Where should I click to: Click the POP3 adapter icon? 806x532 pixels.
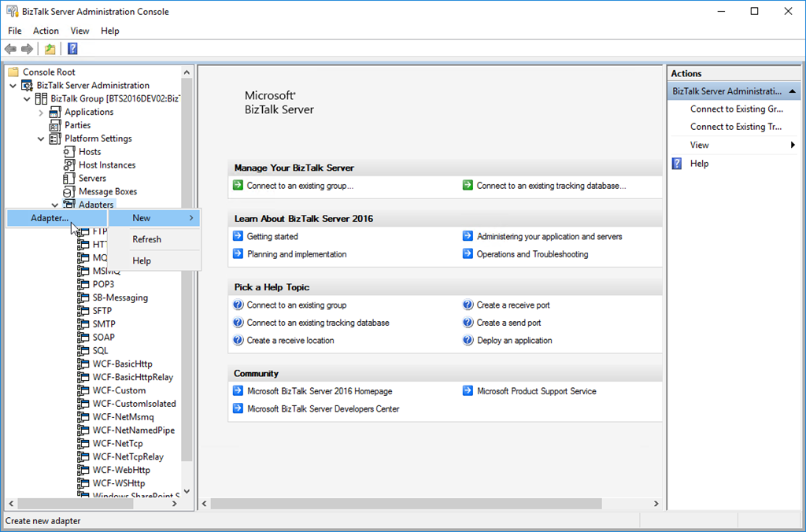pos(83,284)
